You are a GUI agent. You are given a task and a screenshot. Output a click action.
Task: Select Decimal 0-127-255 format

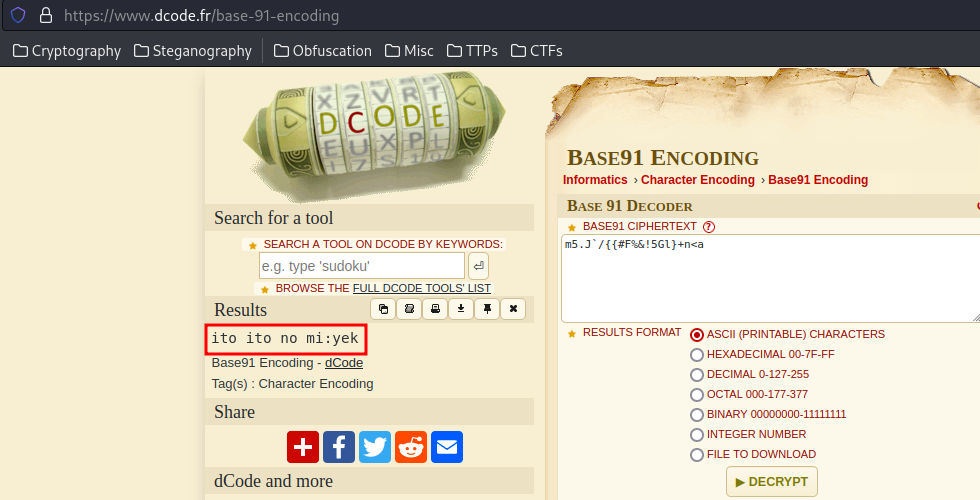click(x=697, y=375)
